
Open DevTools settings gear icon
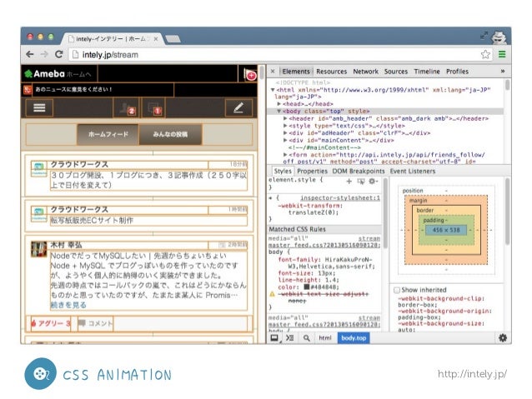(x=503, y=337)
